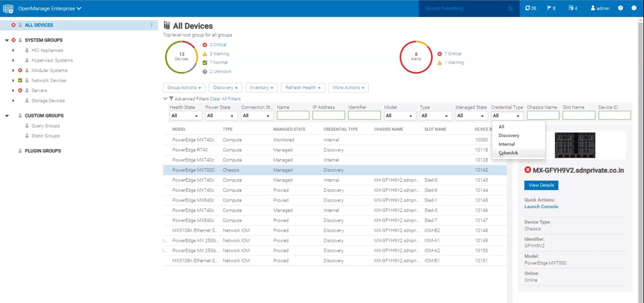Image resolution: width=644 pixels, height=303 pixels.
Task: Collapse the Advanced Filters section
Action: click(x=166, y=99)
